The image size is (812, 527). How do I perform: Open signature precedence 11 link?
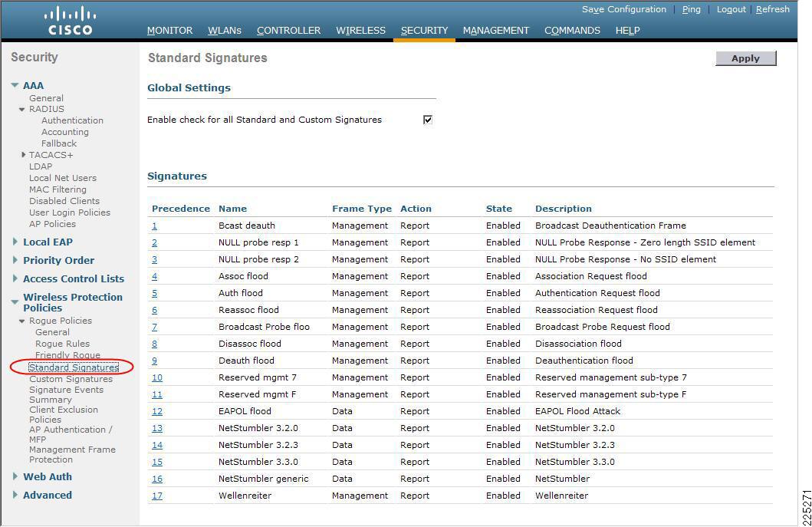(157, 395)
